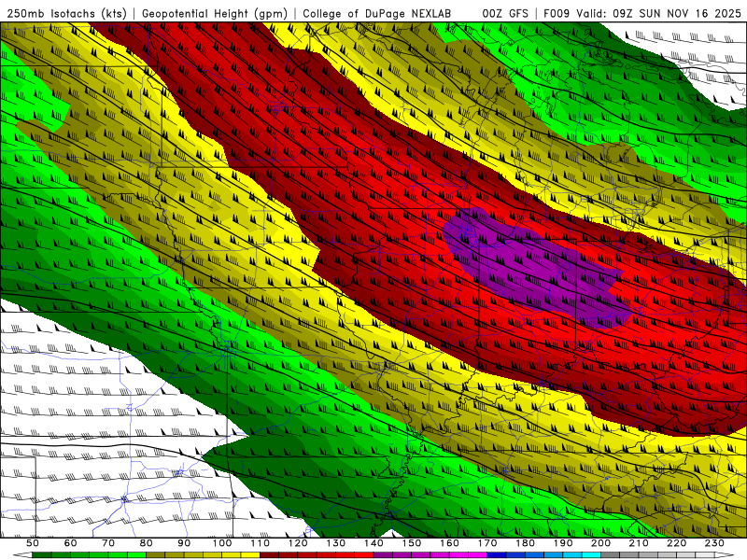Click the '80' color bar label
Image resolution: width=747 pixels, height=560 pixels.
click(x=147, y=543)
